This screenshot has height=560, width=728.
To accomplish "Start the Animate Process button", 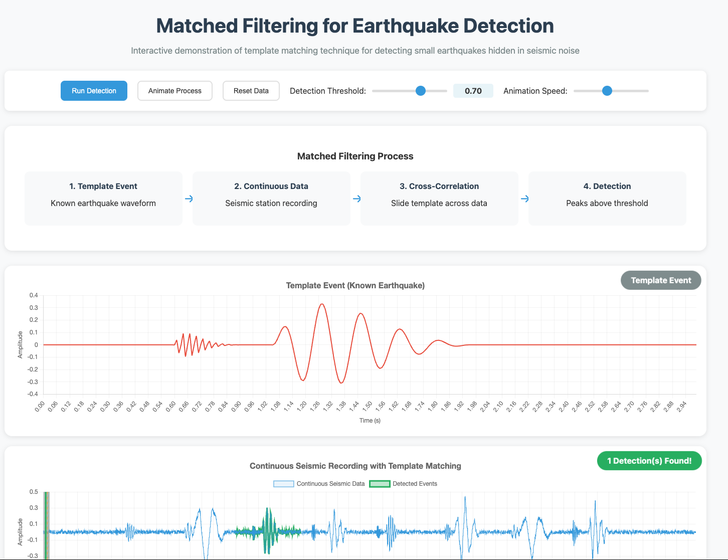I will pyautogui.click(x=174, y=91).
